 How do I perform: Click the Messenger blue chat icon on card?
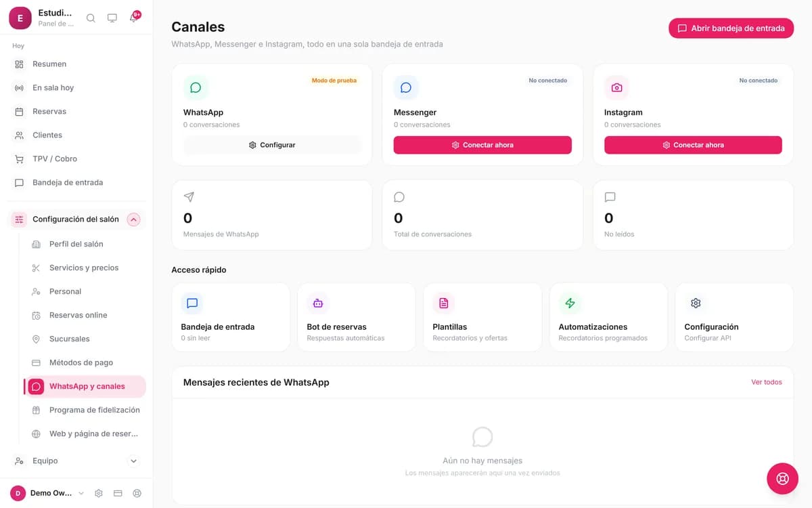click(x=406, y=87)
